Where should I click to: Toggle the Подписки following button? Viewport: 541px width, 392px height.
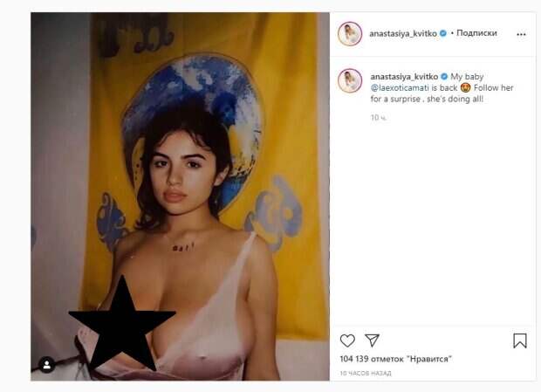pyautogui.click(x=476, y=33)
